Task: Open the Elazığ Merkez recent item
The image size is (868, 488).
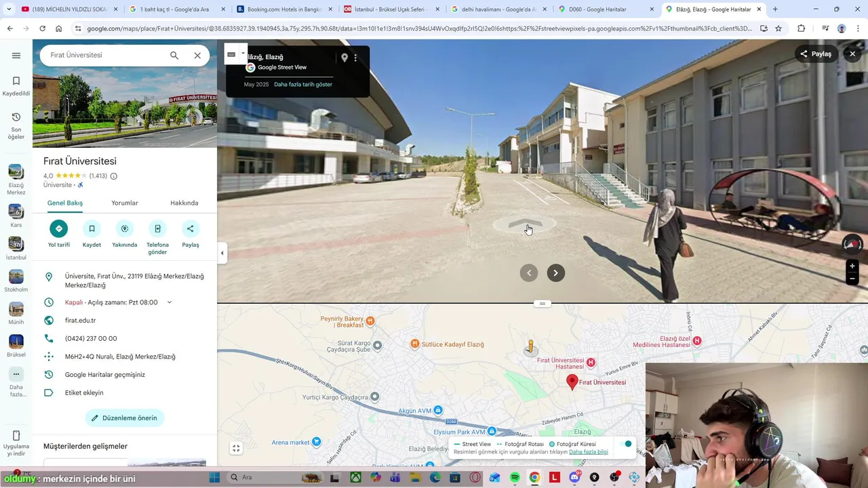Action: [x=16, y=180]
